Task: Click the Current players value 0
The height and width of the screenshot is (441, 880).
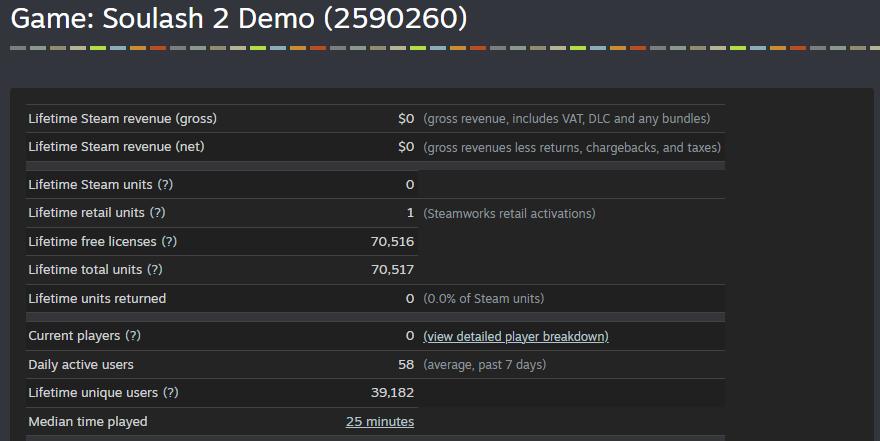Action: point(410,336)
